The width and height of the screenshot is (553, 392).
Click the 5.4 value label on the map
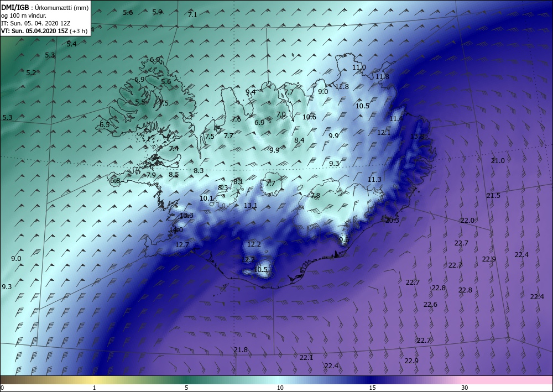click(x=71, y=44)
